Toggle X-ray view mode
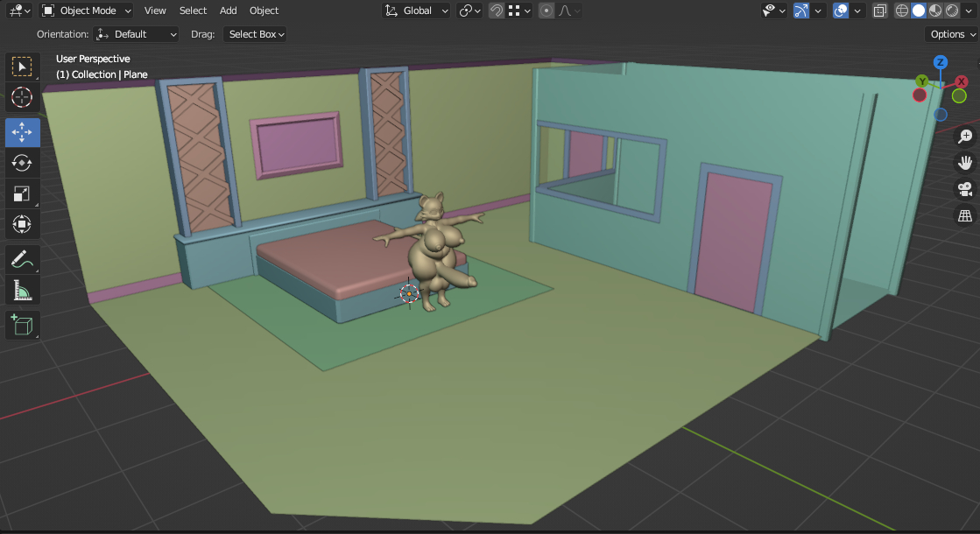This screenshot has height=534, width=980. pyautogui.click(x=880, y=11)
